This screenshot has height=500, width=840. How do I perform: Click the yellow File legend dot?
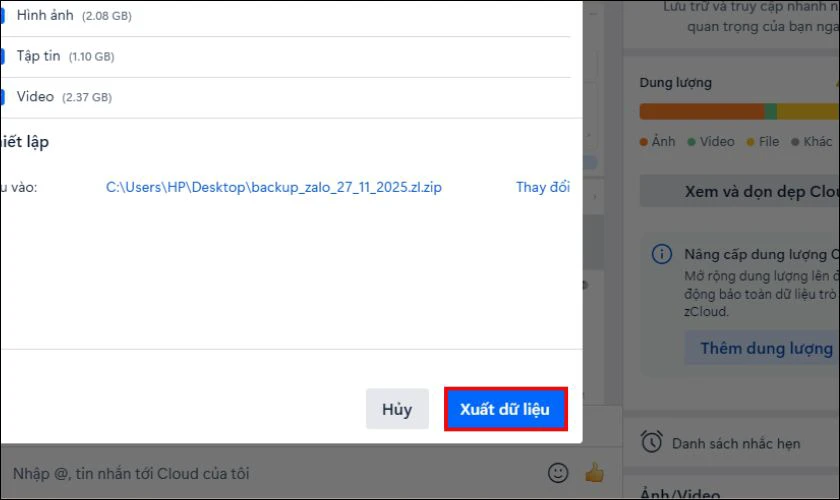(x=750, y=142)
